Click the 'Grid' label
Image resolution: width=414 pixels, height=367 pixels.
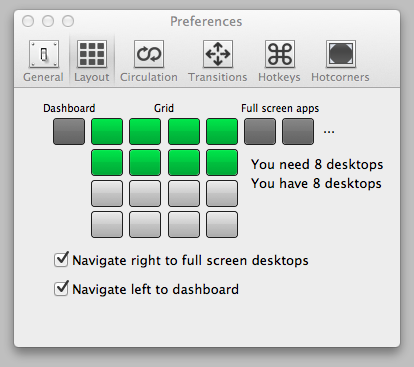[164, 108]
